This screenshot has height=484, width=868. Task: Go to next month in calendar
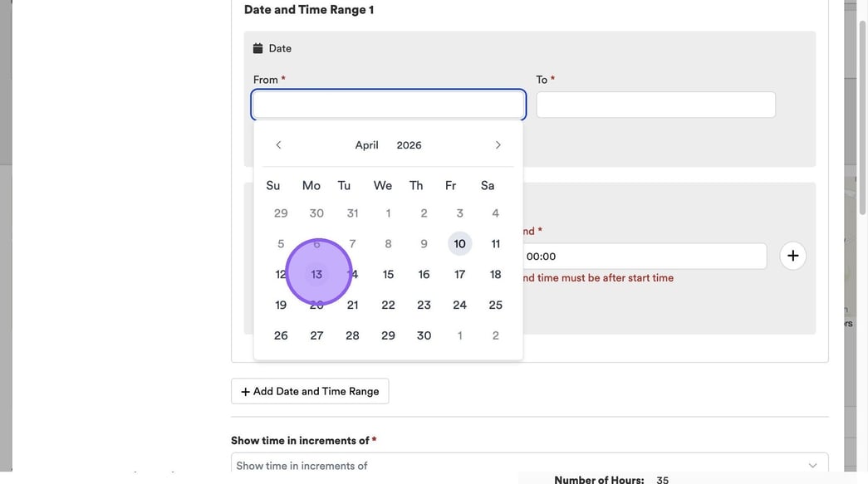pyautogui.click(x=498, y=145)
